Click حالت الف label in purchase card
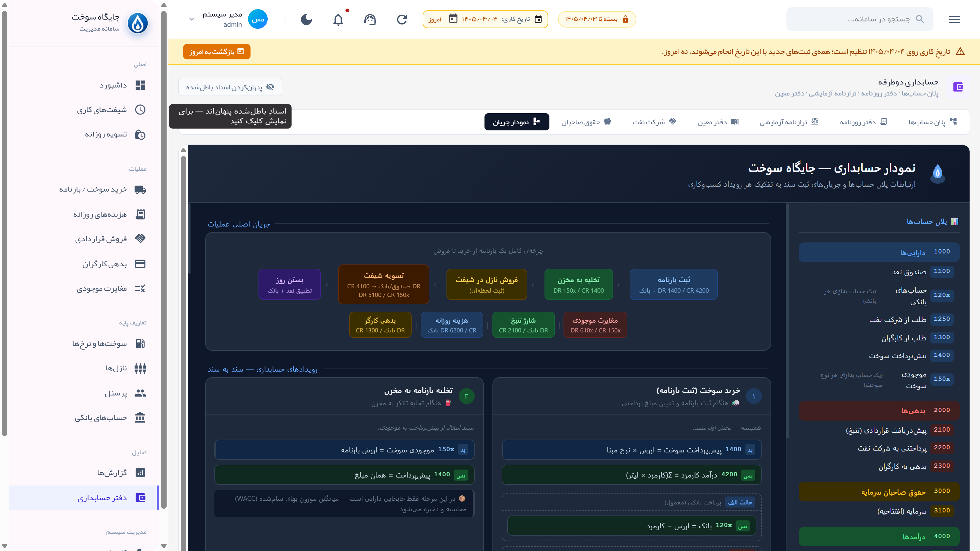 pos(740,502)
